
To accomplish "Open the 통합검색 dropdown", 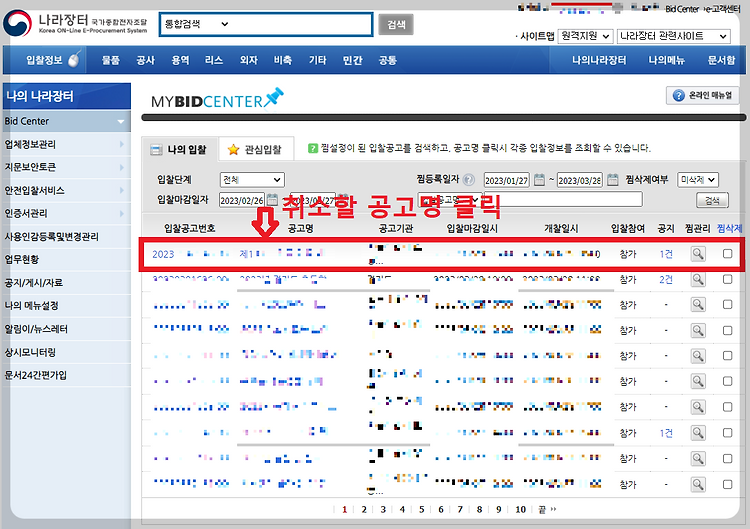I will click(x=196, y=24).
